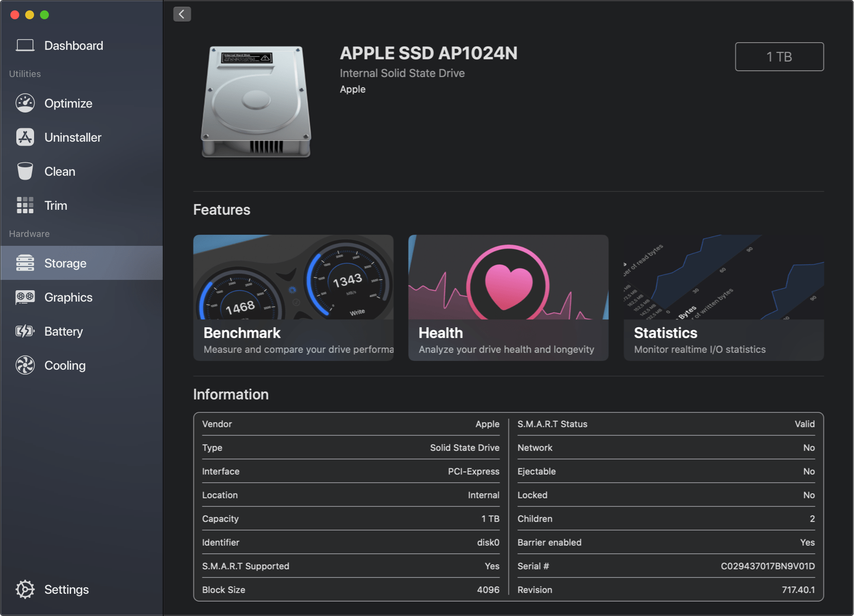Open the Trim utility
854x616 pixels.
[x=81, y=205]
